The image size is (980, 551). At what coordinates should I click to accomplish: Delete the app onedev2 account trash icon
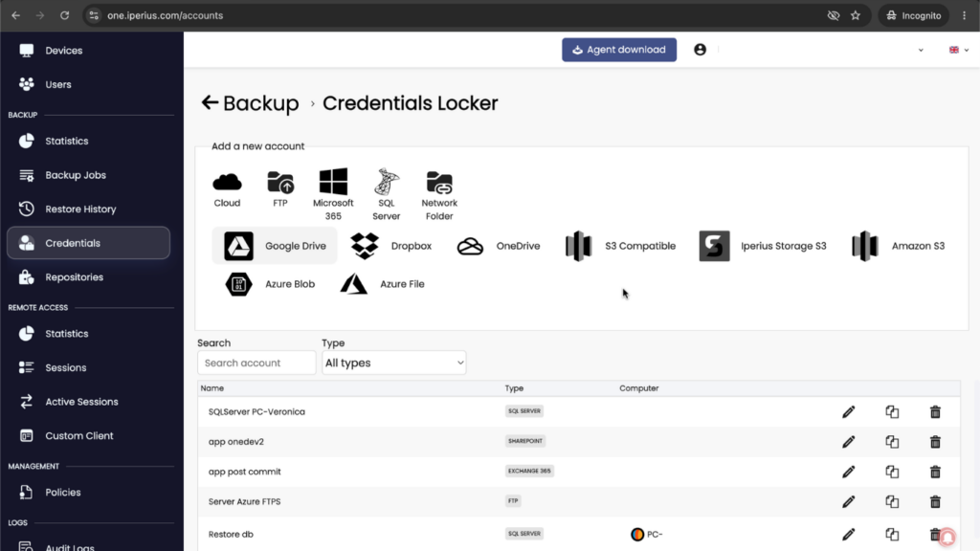pos(935,442)
